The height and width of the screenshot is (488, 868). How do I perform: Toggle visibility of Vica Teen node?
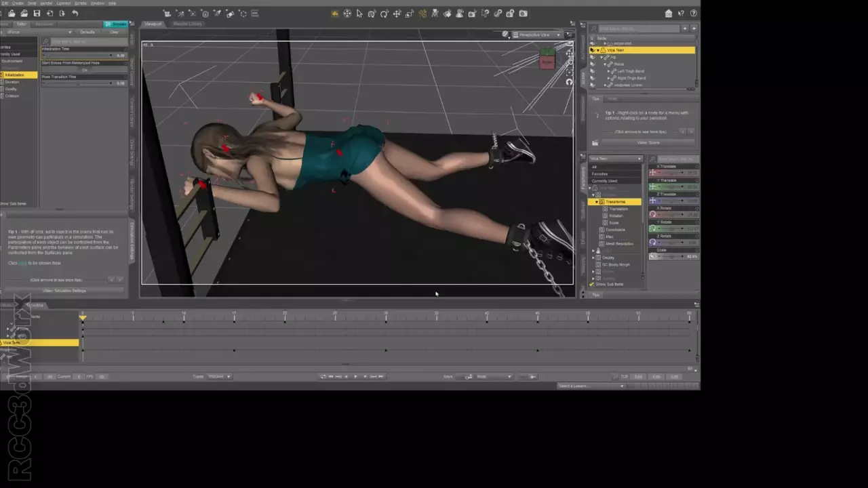(592, 50)
